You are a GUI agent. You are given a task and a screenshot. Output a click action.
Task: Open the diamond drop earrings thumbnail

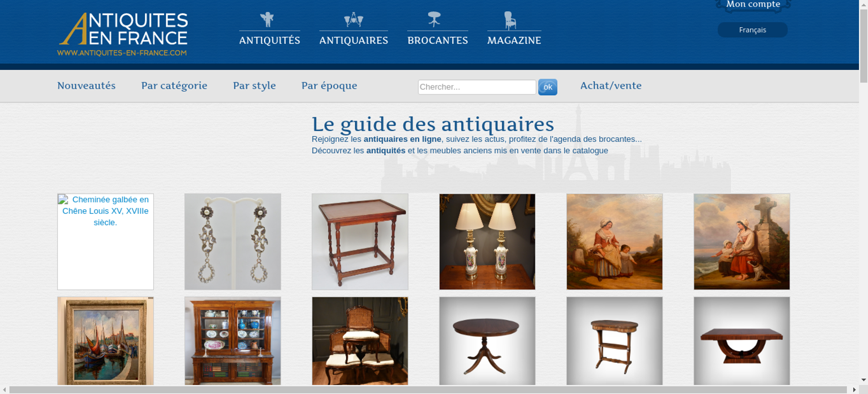tap(233, 242)
